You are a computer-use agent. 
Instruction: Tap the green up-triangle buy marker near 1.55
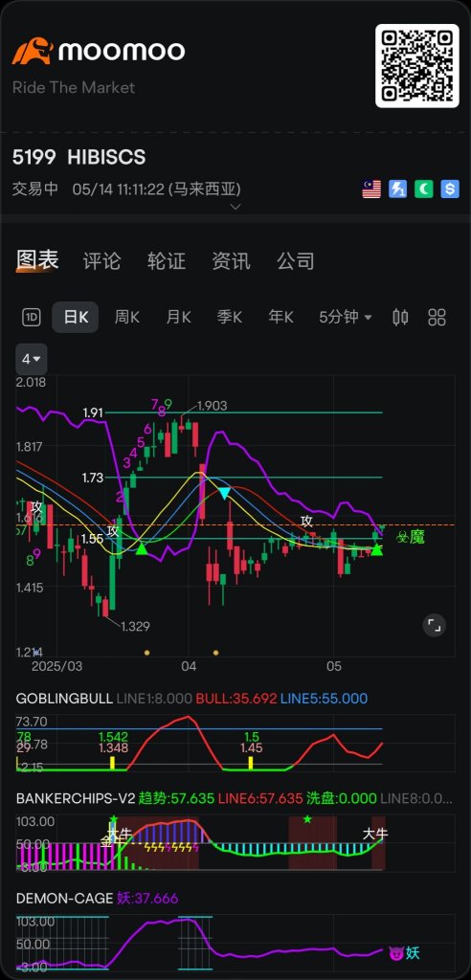pyautogui.click(x=142, y=548)
